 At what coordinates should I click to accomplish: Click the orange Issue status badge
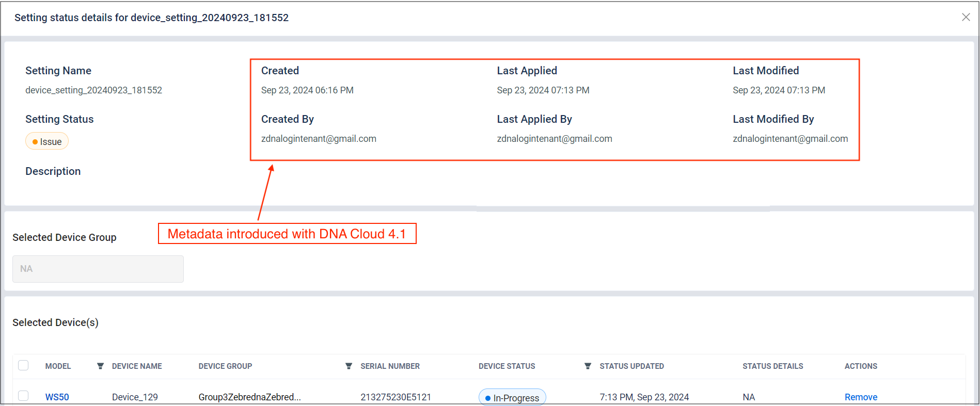[x=47, y=141]
